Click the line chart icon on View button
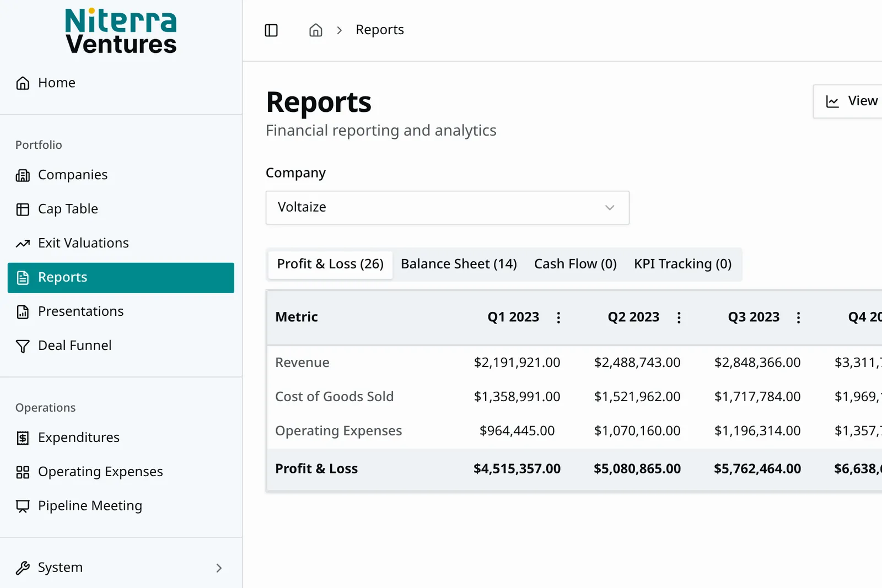882x588 pixels. 832,101
